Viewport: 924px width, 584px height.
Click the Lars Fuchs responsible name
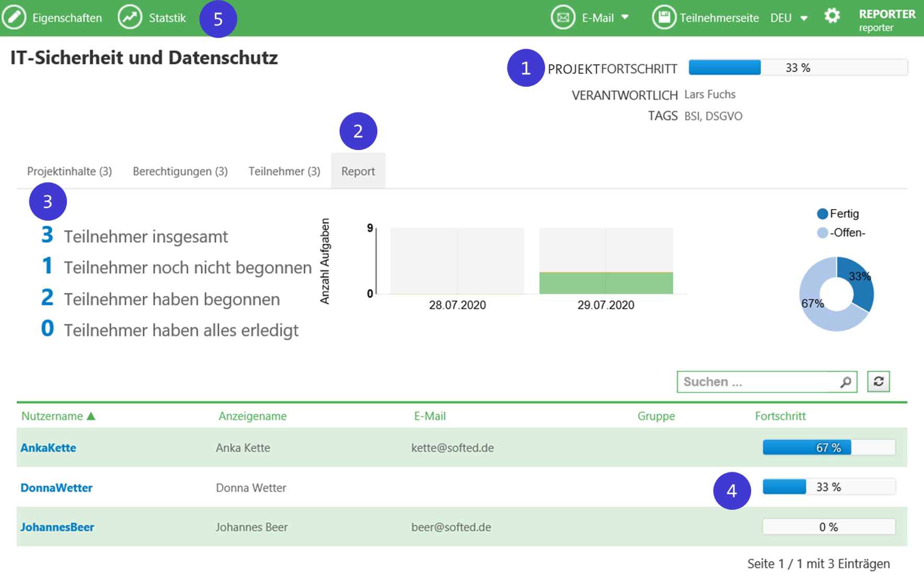[710, 95]
